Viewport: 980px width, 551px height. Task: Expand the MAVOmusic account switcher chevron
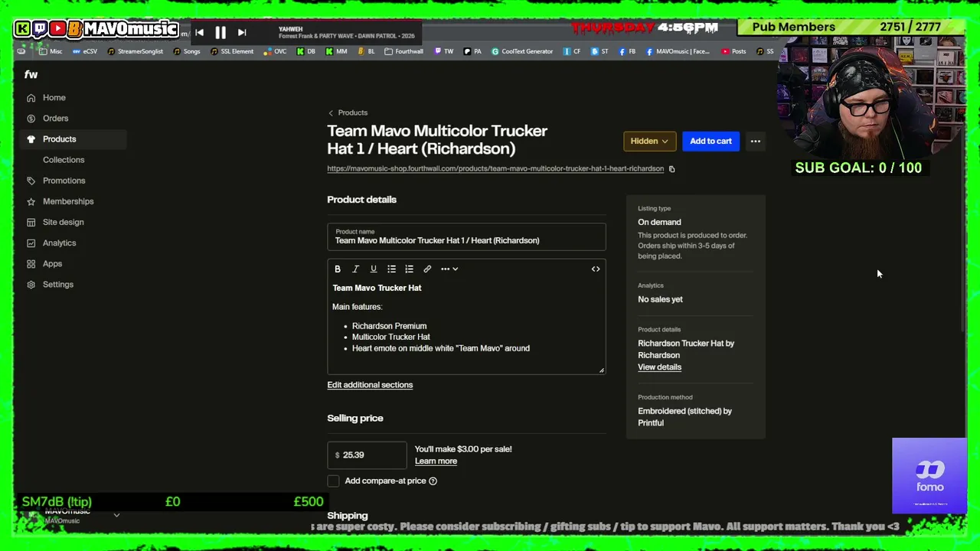click(116, 516)
